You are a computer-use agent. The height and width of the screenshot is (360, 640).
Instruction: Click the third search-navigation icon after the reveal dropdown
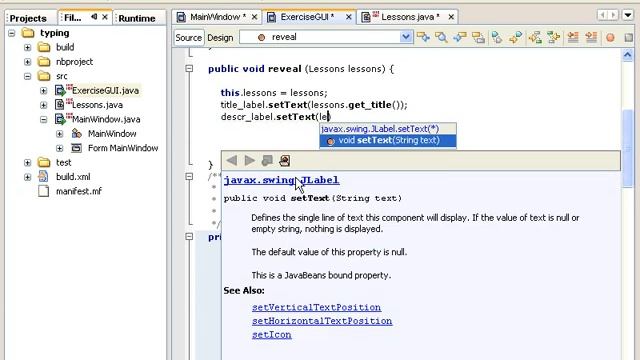(x=460, y=37)
